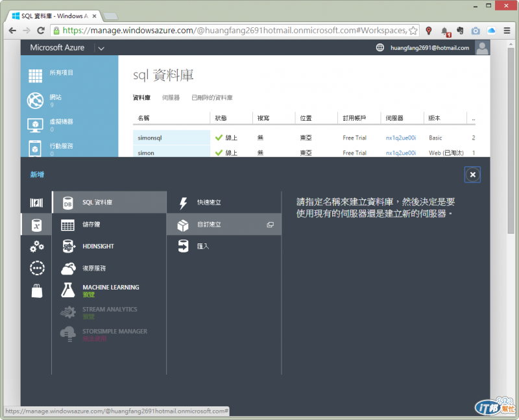This screenshot has height=420, width=519.
Task: Click the 訂用帳戶 column header
Action: [354, 118]
